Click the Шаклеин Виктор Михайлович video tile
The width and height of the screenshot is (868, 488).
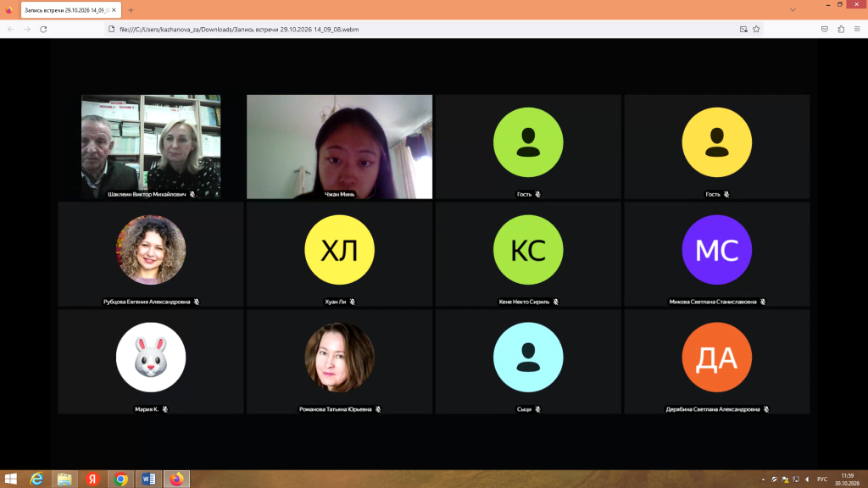[151, 147]
